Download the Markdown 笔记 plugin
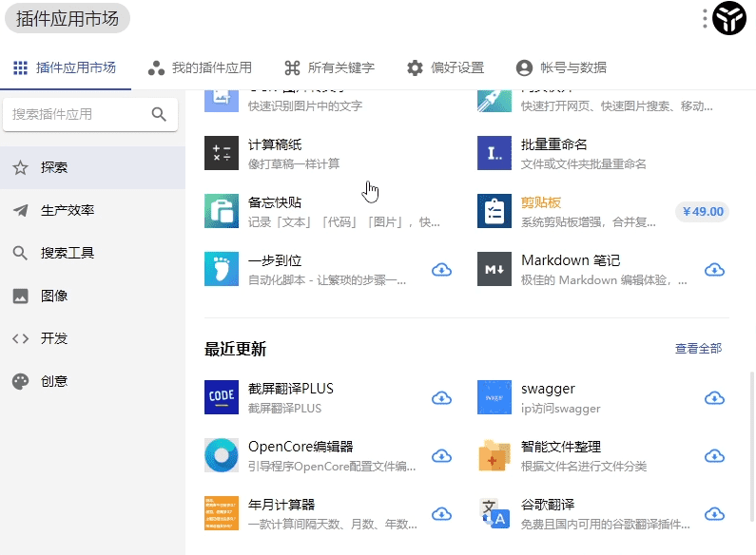 click(x=714, y=270)
